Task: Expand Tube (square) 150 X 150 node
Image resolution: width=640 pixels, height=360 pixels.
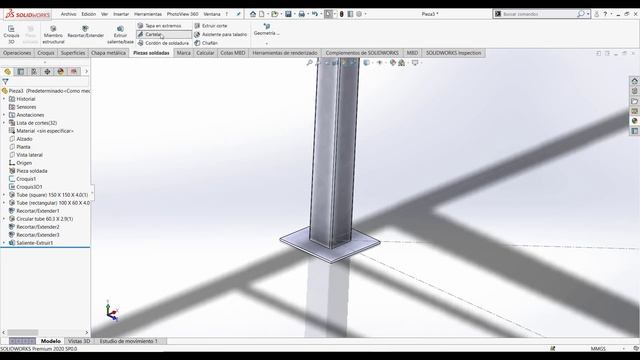Action: coord(4,195)
